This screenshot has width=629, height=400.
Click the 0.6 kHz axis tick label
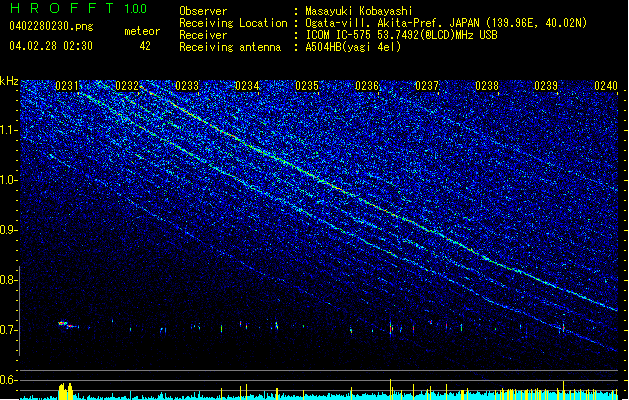tap(9, 380)
